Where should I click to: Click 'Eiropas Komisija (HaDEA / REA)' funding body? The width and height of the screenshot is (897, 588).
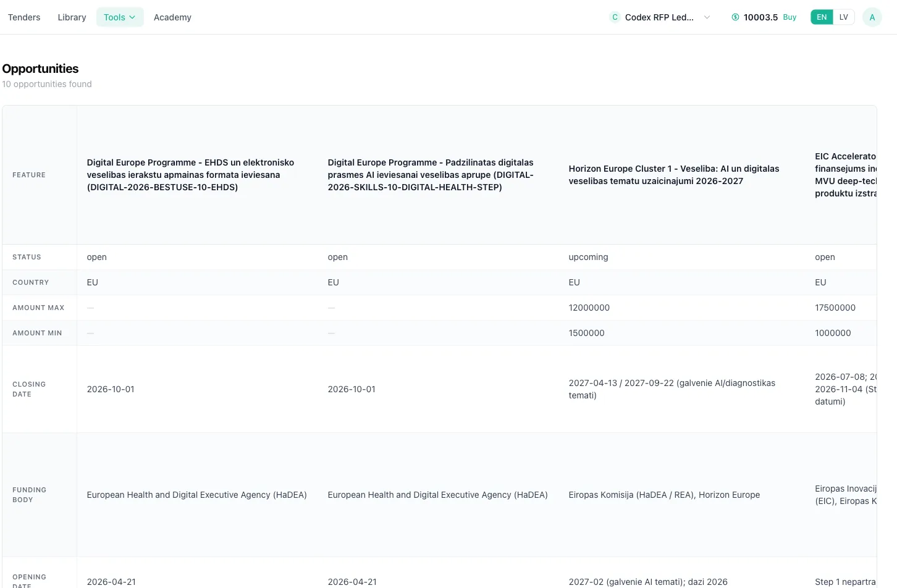coord(664,495)
